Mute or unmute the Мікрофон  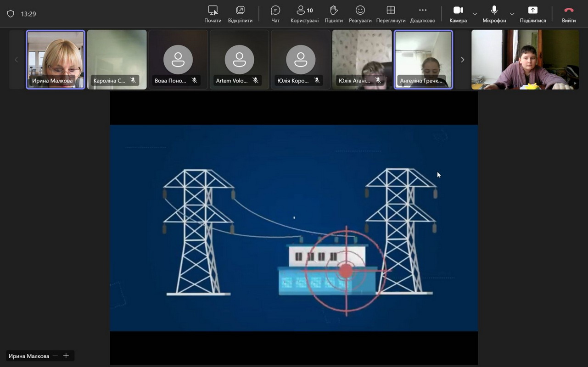click(x=494, y=14)
